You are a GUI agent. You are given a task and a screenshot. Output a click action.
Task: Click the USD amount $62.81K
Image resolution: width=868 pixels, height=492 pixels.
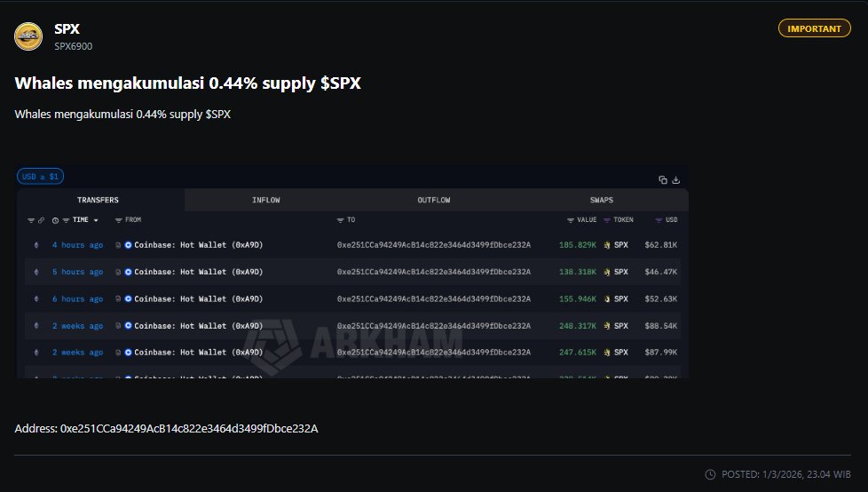pos(661,245)
